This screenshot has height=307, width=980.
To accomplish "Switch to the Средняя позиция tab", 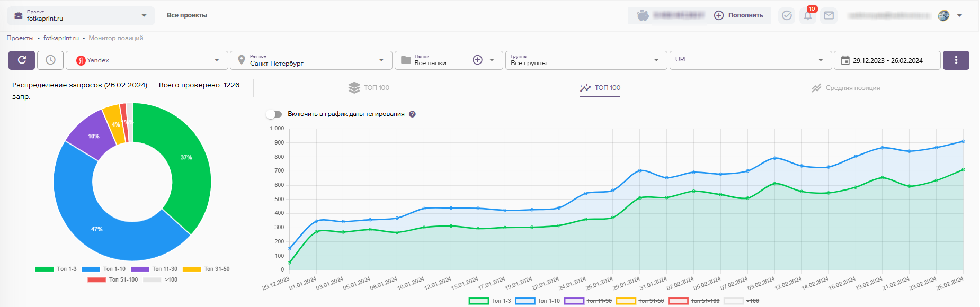I will pyautogui.click(x=845, y=88).
